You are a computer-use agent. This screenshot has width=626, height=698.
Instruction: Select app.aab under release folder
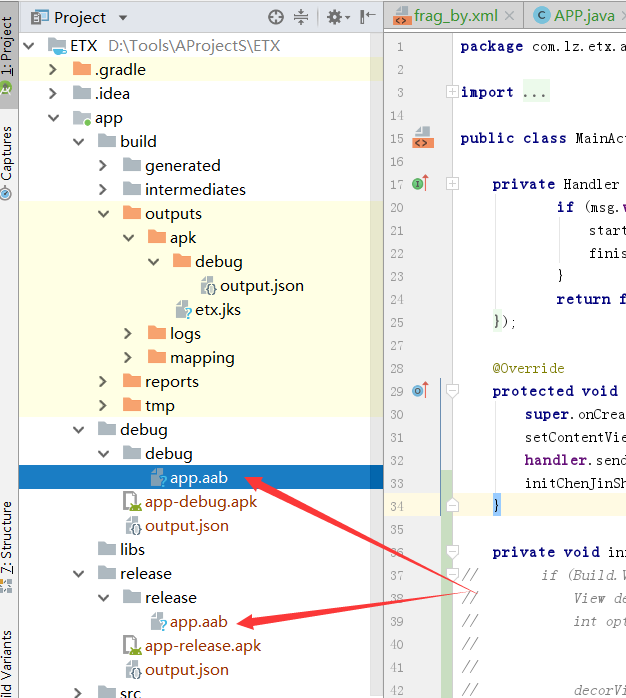point(199,622)
